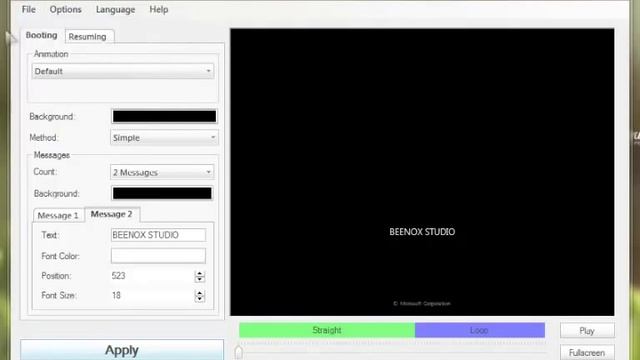The height and width of the screenshot is (360, 640).
Task: Open the Options menu
Action: pyautogui.click(x=65, y=9)
